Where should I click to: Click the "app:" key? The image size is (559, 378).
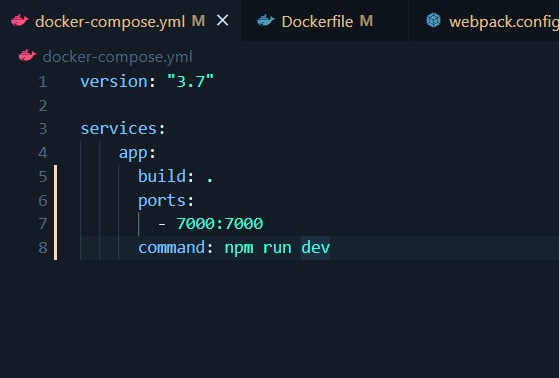click(x=137, y=153)
